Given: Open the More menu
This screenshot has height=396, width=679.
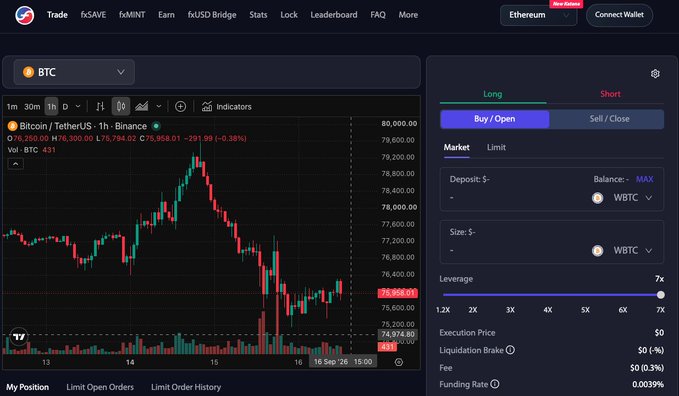Looking at the screenshot, I should coord(408,15).
